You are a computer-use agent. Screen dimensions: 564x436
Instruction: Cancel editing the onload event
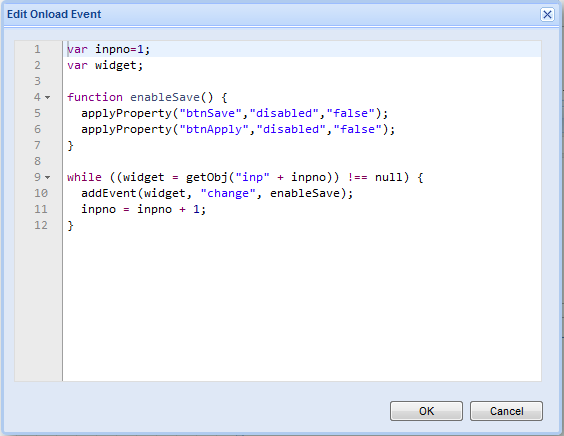(x=506, y=411)
